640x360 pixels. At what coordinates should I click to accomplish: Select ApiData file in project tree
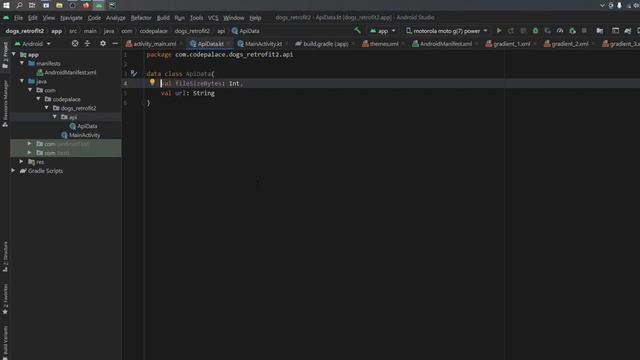point(87,126)
